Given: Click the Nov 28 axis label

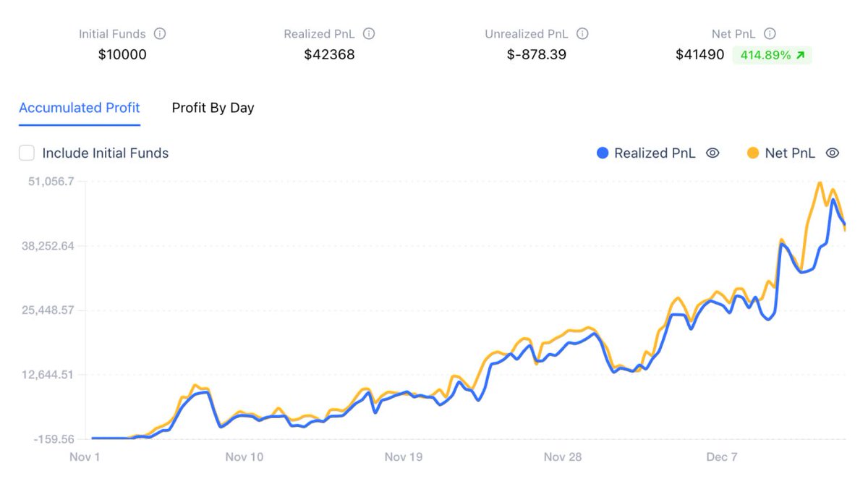Looking at the screenshot, I should (563, 457).
